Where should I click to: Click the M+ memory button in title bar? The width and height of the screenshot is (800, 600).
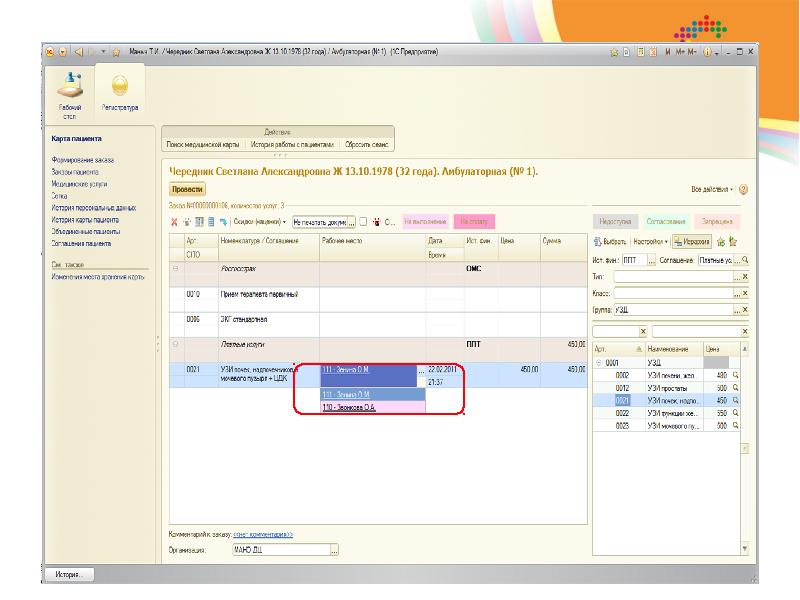[681, 52]
